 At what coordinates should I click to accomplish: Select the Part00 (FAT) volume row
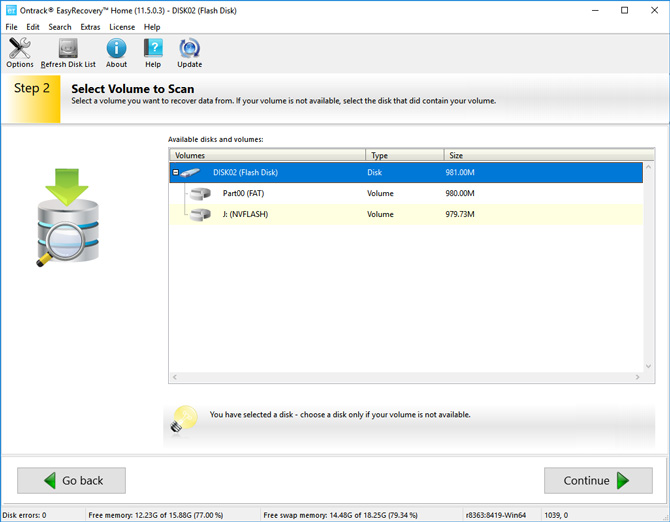click(x=406, y=194)
